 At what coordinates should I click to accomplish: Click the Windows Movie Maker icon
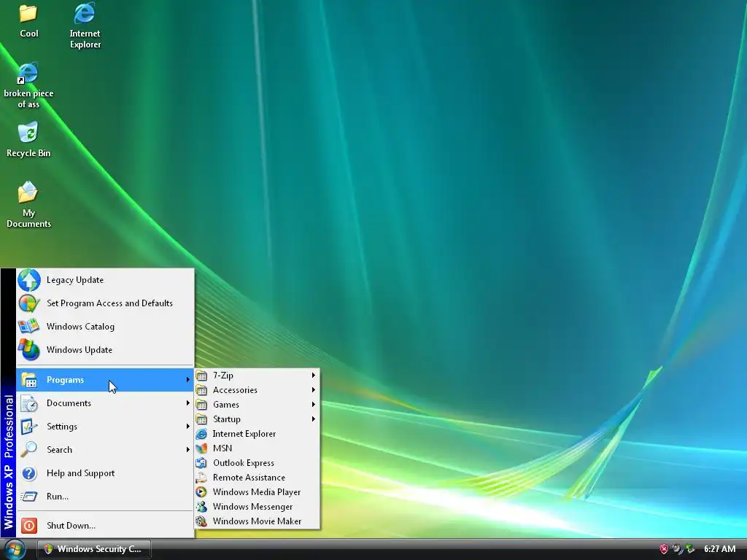click(x=201, y=521)
